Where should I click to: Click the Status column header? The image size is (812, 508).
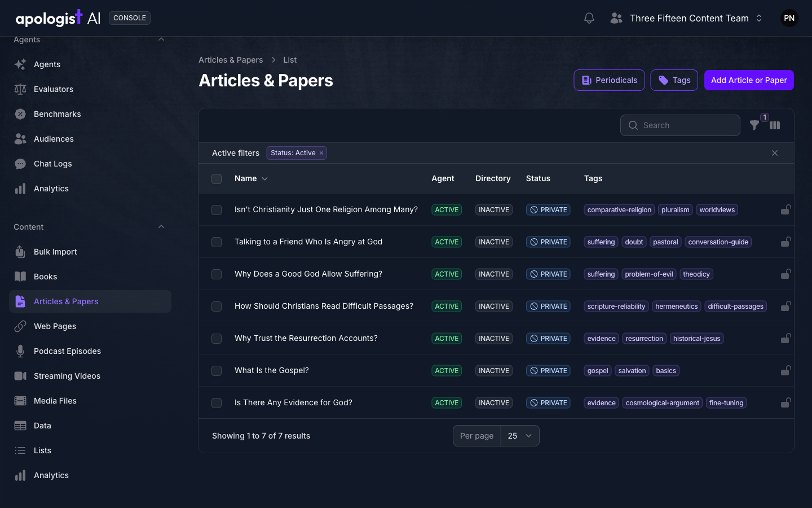[x=538, y=178]
